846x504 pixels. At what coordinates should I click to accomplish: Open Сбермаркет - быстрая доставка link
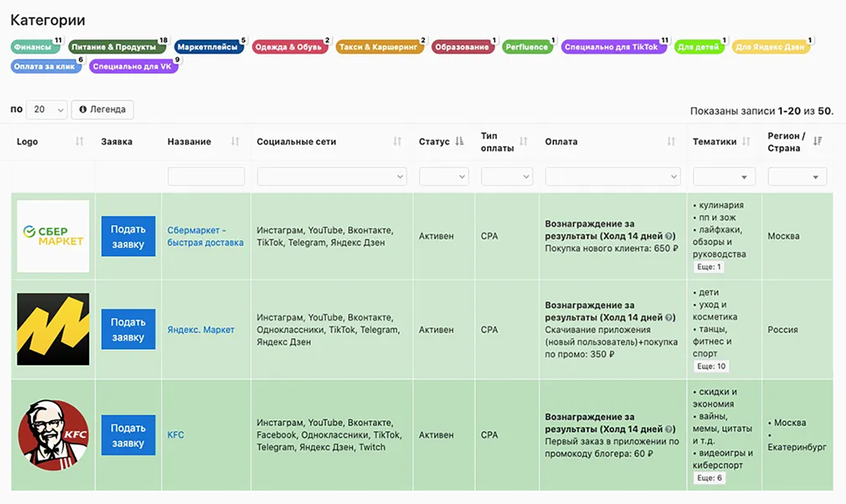tap(205, 236)
